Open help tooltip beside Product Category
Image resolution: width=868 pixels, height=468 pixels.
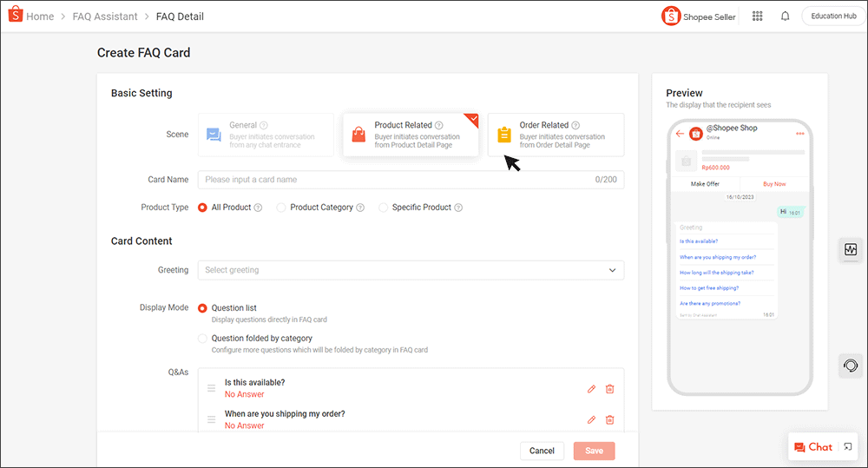[360, 208]
